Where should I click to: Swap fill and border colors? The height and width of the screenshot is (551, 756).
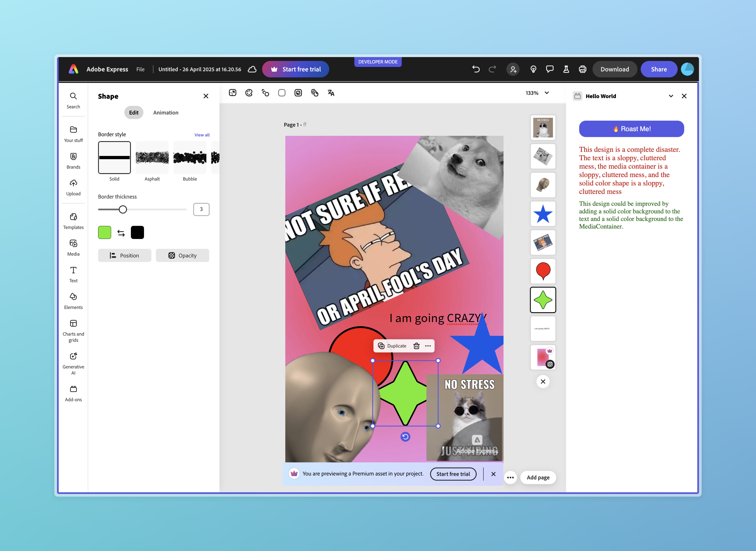(121, 233)
